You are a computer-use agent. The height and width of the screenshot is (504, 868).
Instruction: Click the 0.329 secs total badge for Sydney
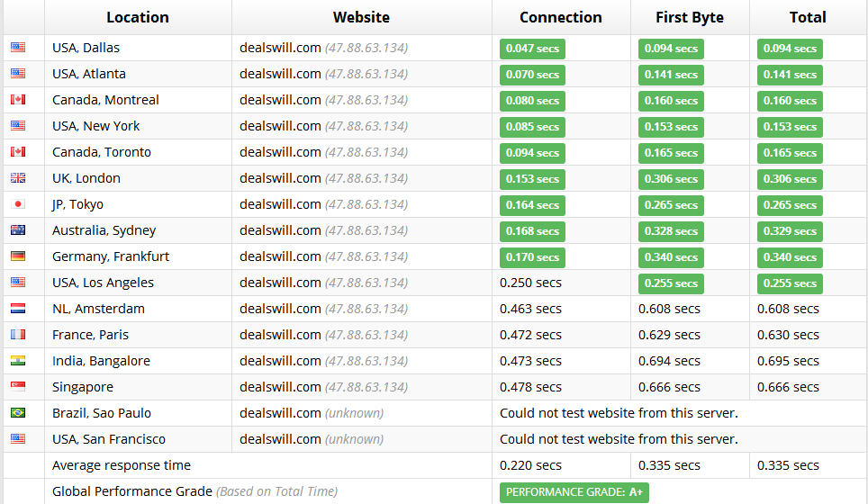[x=790, y=231]
